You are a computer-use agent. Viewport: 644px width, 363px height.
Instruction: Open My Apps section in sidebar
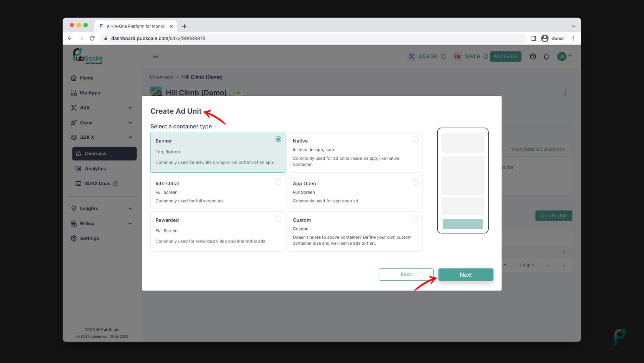[90, 93]
